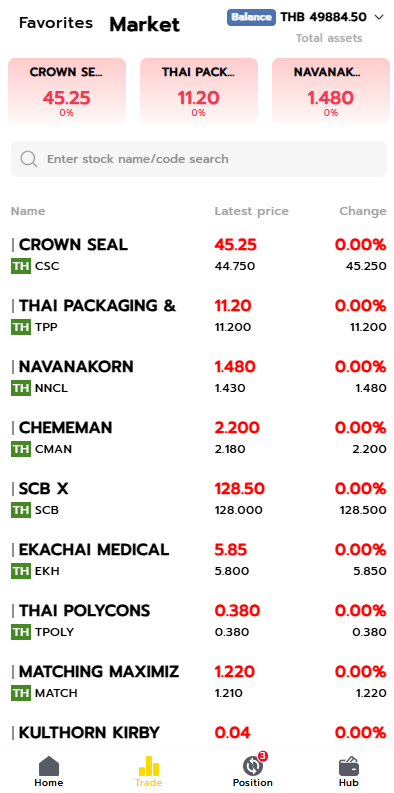Click the green TH badge beside CSC
The height and width of the screenshot is (793, 394).
21,266
